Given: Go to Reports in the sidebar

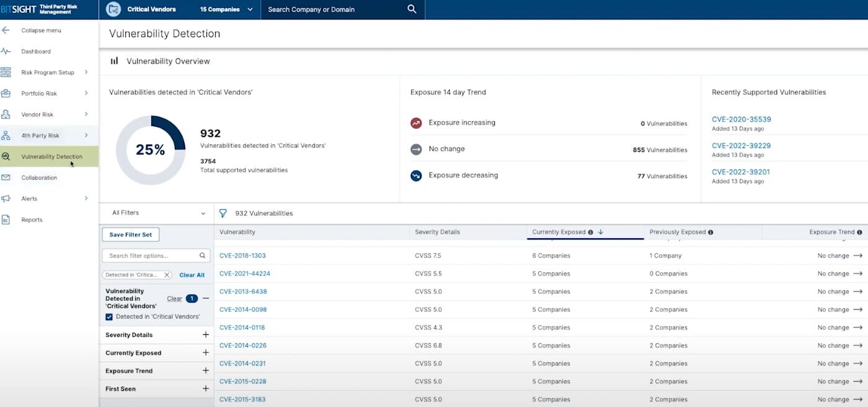Looking at the screenshot, I should coord(32,220).
